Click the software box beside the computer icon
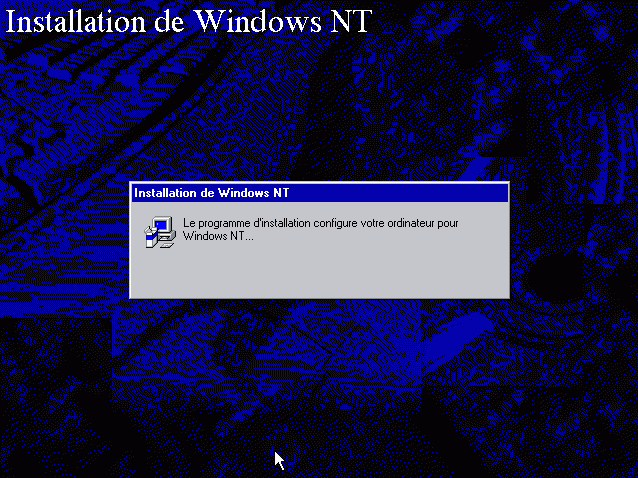The height and width of the screenshot is (478, 638). [x=150, y=238]
